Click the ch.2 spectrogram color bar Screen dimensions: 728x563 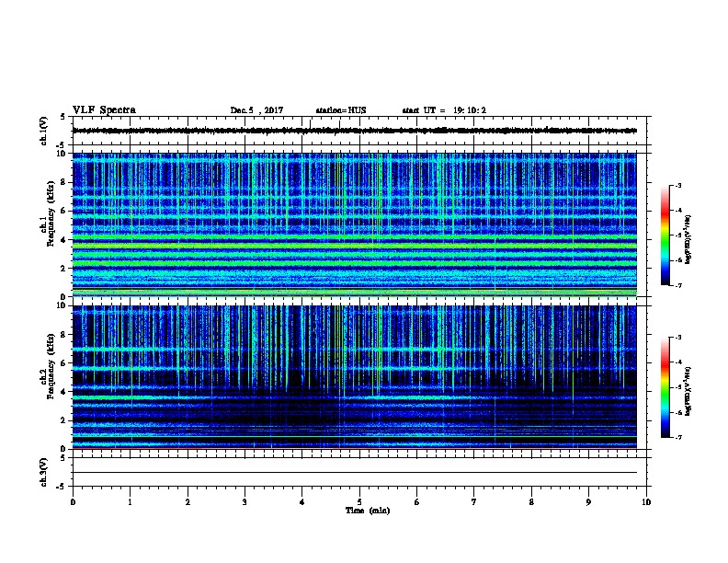pyautogui.click(x=665, y=387)
